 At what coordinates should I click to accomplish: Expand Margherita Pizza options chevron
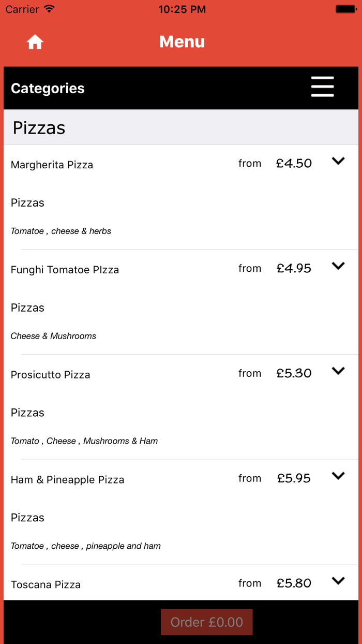(x=338, y=162)
